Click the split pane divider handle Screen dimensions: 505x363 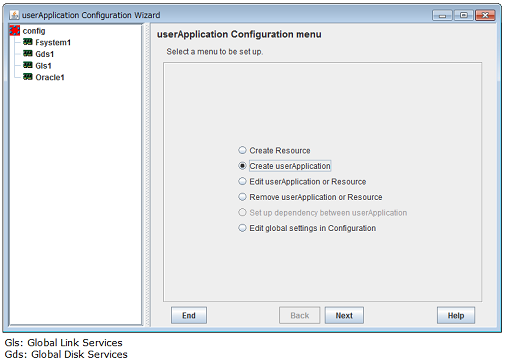coord(146,175)
